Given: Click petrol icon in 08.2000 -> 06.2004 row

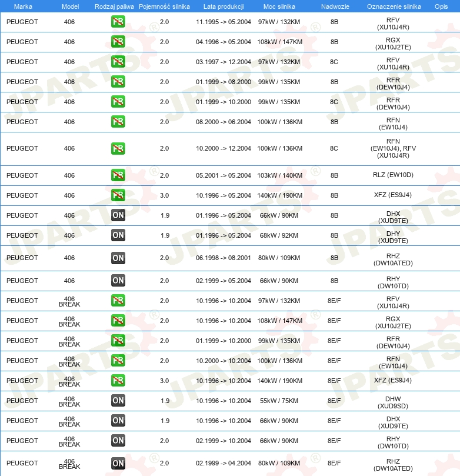Looking at the screenshot, I should coord(118,122).
